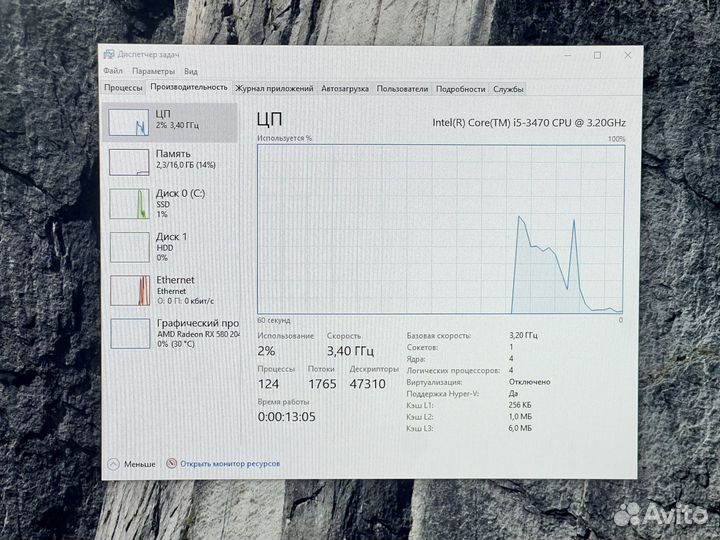Minimize the Диспетчер задач window
The image size is (720, 540).
(568, 55)
